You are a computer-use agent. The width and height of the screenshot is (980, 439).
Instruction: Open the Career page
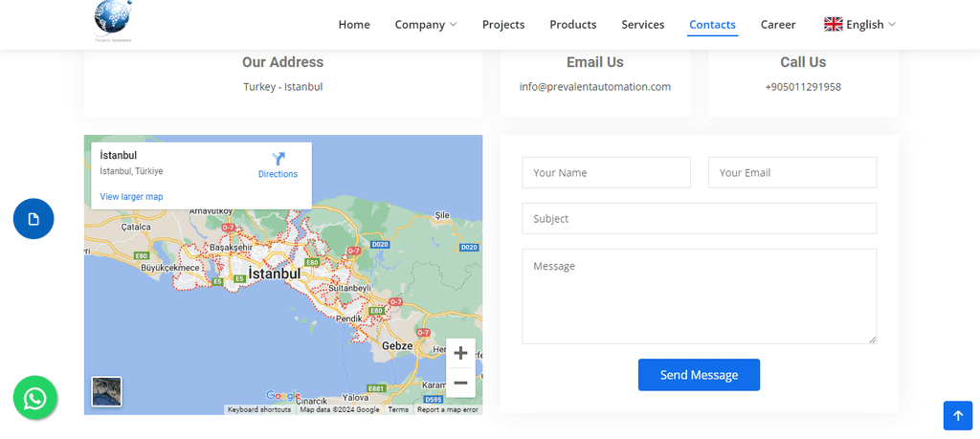tap(778, 25)
